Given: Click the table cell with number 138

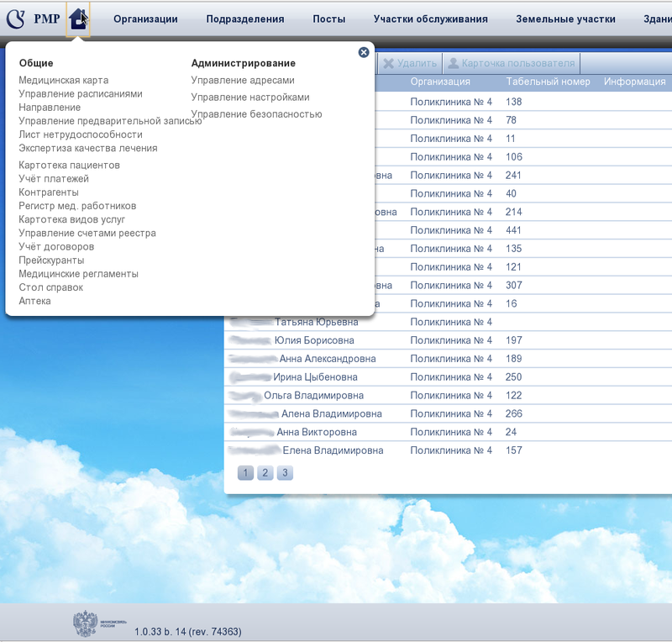Looking at the screenshot, I should [x=513, y=102].
